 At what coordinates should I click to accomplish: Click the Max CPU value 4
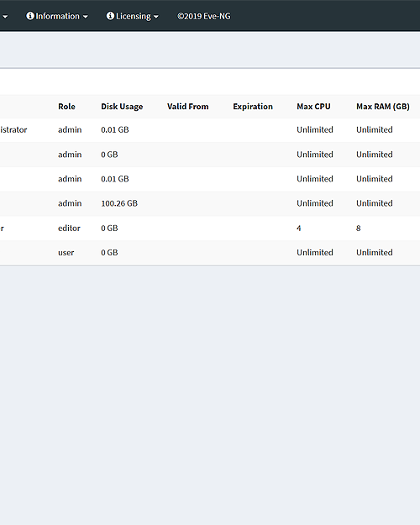pos(299,228)
